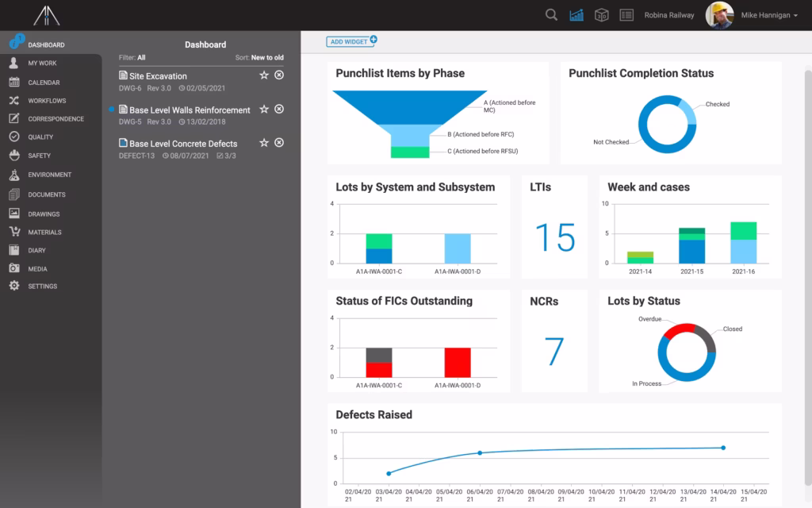The height and width of the screenshot is (508, 812).
Task: Click the Safety hard hat icon
Action: [14, 155]
